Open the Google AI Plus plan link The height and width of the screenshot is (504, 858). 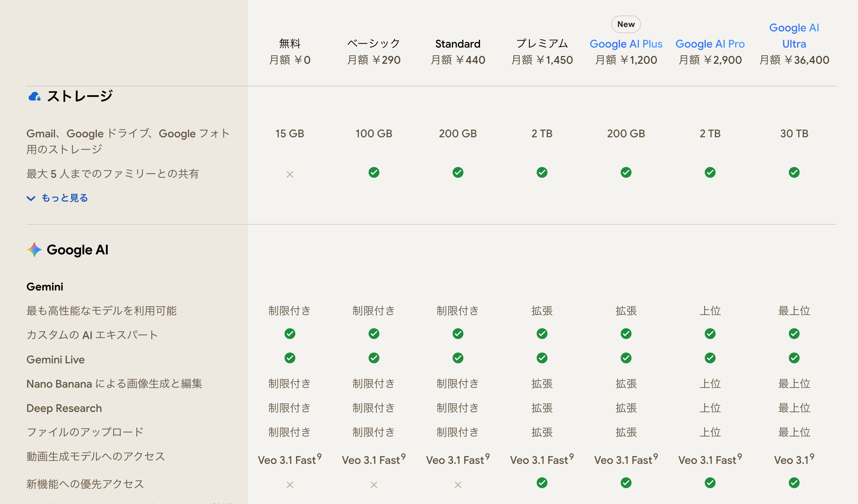626,44
